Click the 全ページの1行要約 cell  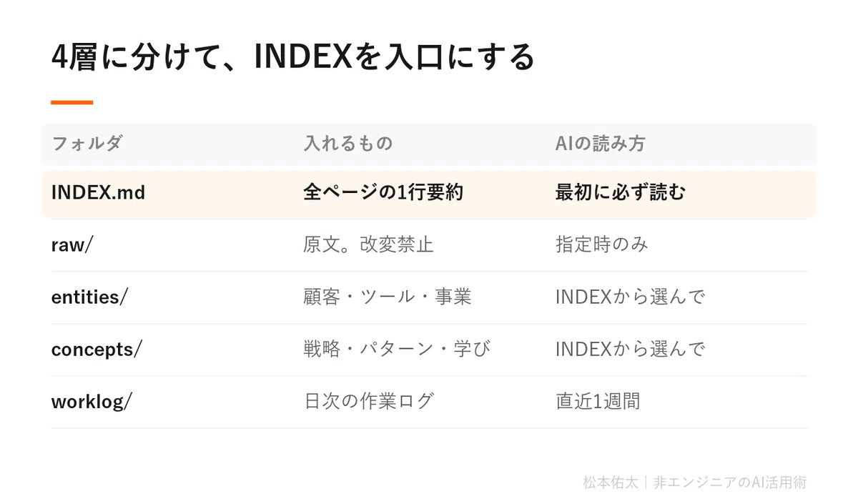coord(383,192)
